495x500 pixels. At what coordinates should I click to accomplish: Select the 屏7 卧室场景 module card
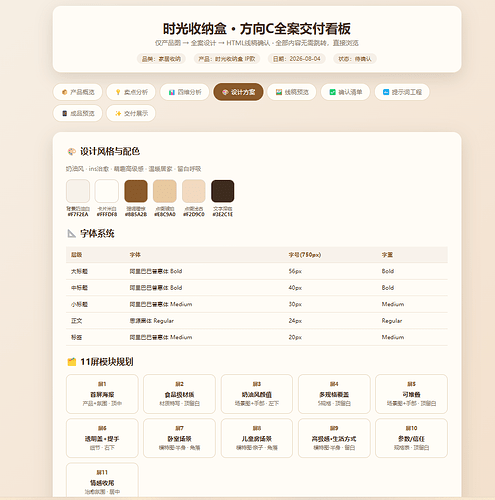pyautogui.click(x=179, y=438)
